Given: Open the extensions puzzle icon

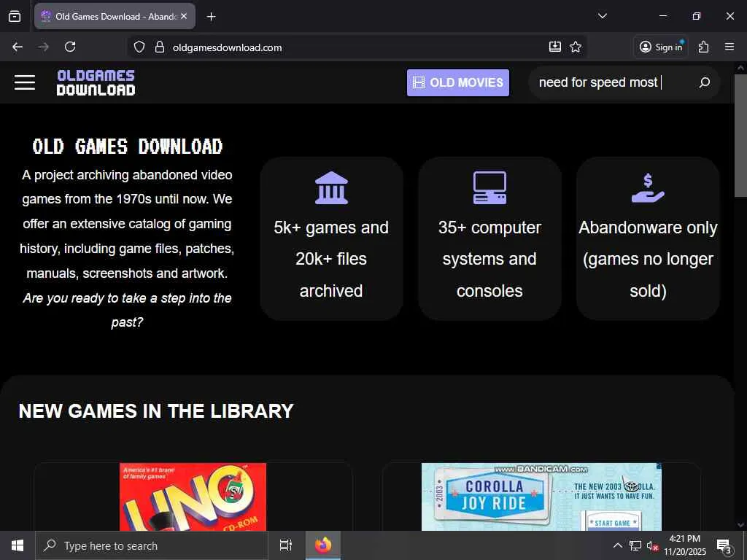Looking at the screenshot, I should 703,47.
